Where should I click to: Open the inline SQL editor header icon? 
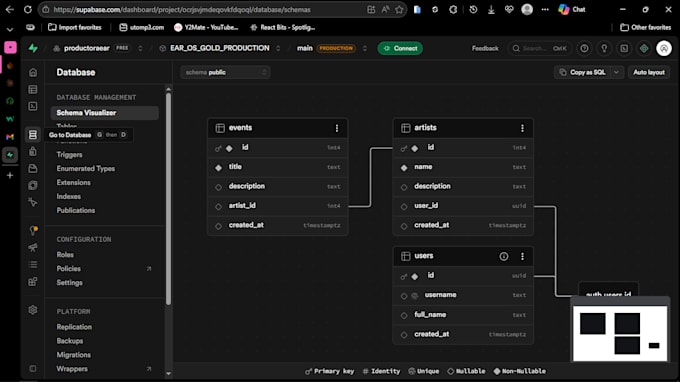624,48
